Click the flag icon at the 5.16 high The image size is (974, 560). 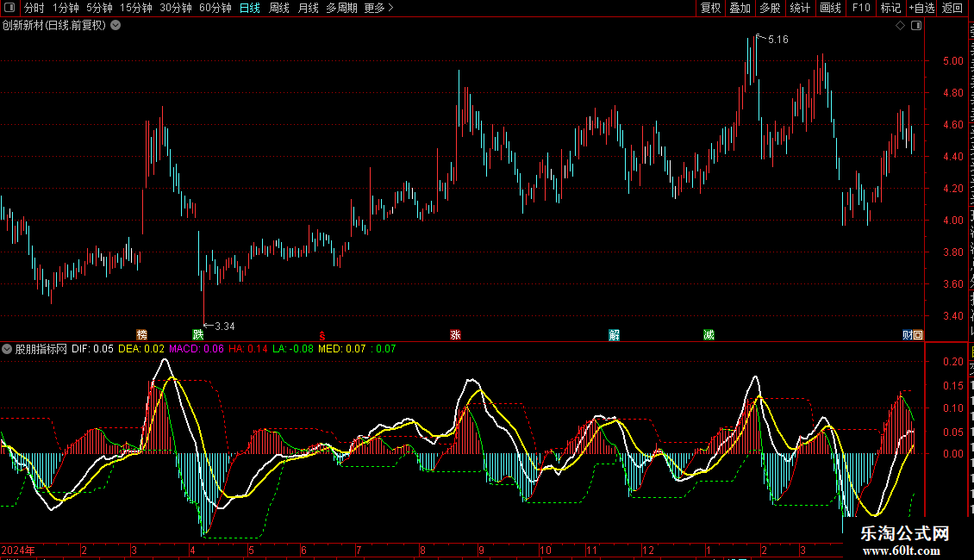[x=759, y=37]
